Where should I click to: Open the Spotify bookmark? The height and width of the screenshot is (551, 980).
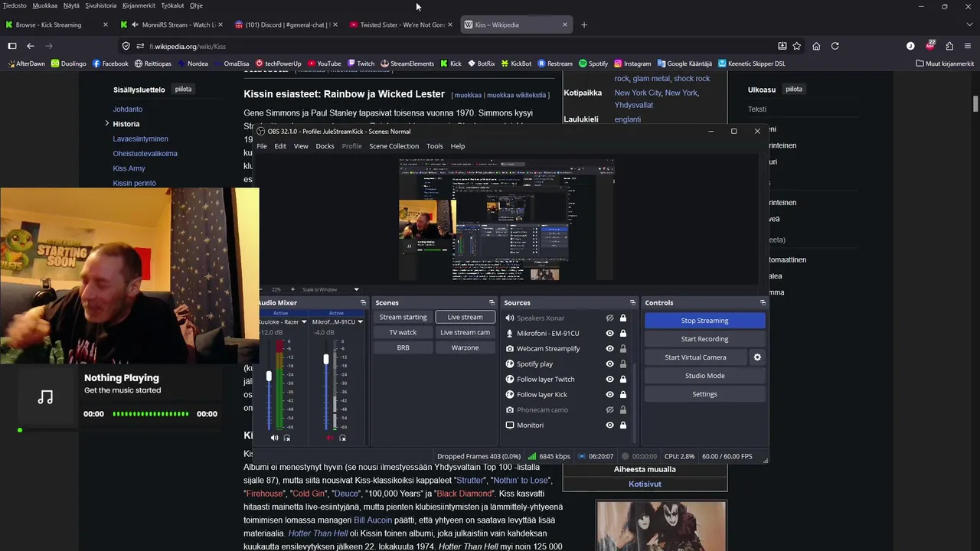(593, 64)
